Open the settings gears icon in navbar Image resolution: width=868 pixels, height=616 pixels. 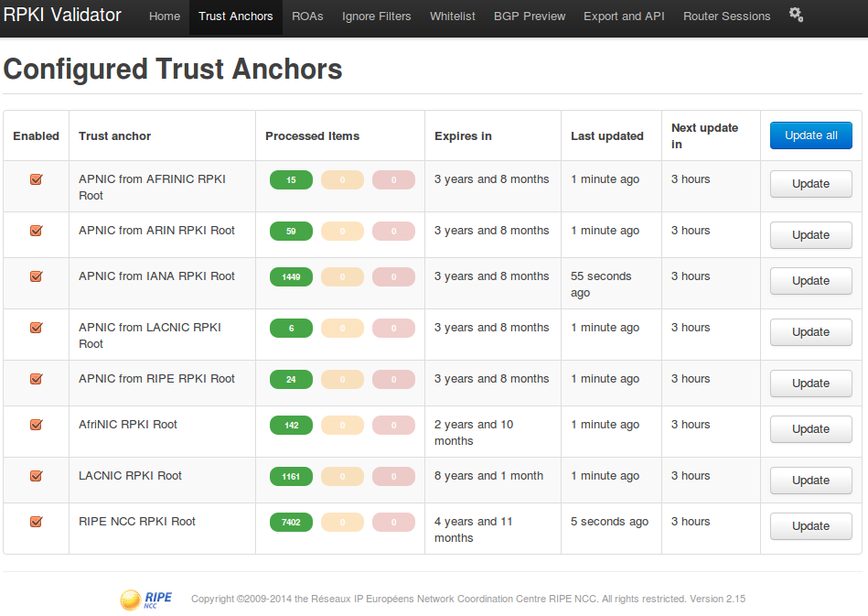[796, 15]
